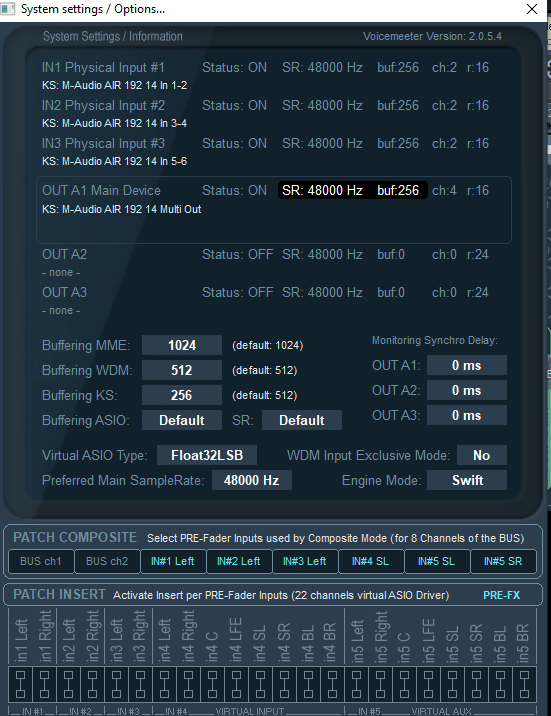
Task: Toggle the in3 Right insert switch
Action: tap(140, 684)
